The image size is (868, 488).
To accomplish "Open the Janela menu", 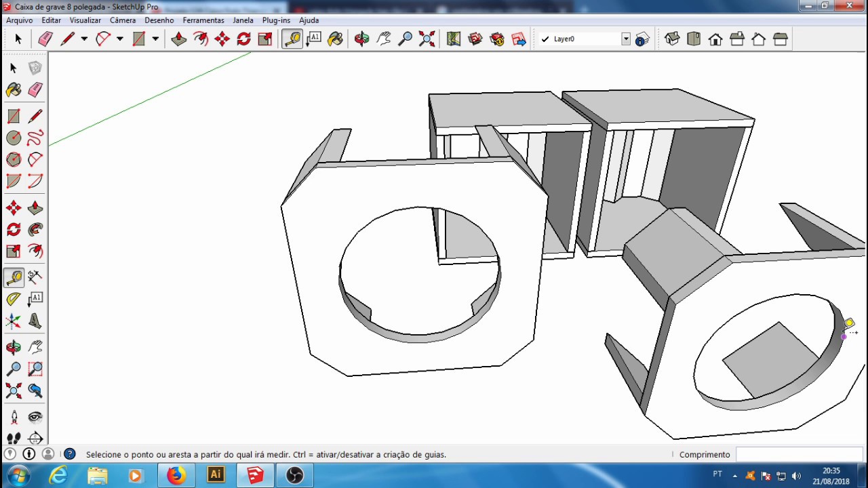I will [x=243, y=20].
